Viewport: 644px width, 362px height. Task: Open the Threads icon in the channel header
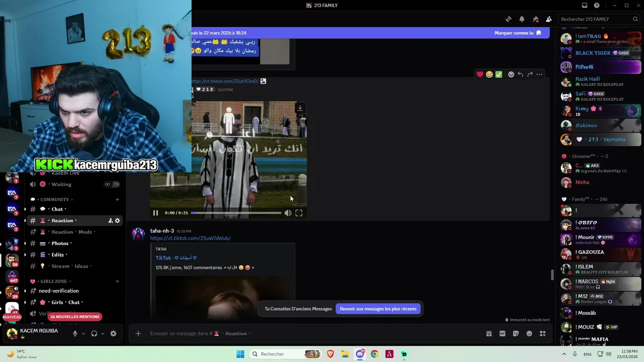[x=508, y=19]
